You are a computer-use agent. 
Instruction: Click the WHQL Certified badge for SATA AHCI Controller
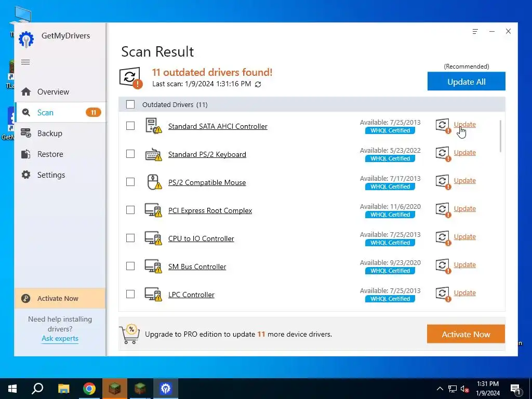[x=390, y=130]
